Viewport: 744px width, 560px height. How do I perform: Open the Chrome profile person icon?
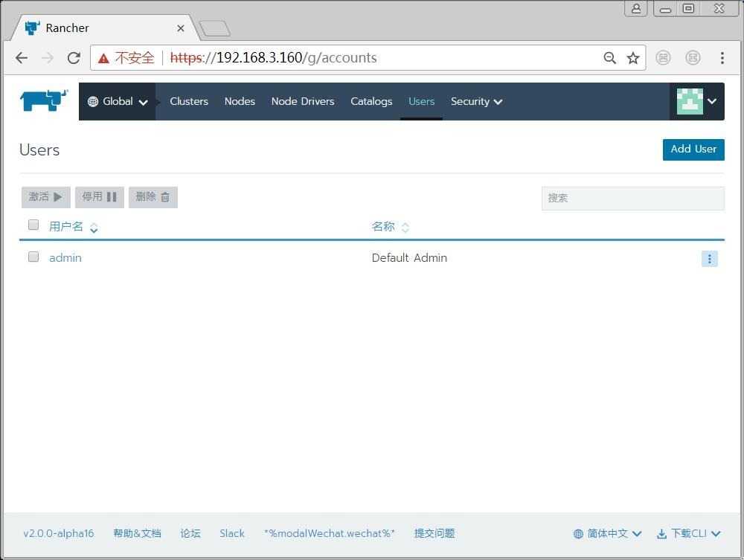[636, 8]
